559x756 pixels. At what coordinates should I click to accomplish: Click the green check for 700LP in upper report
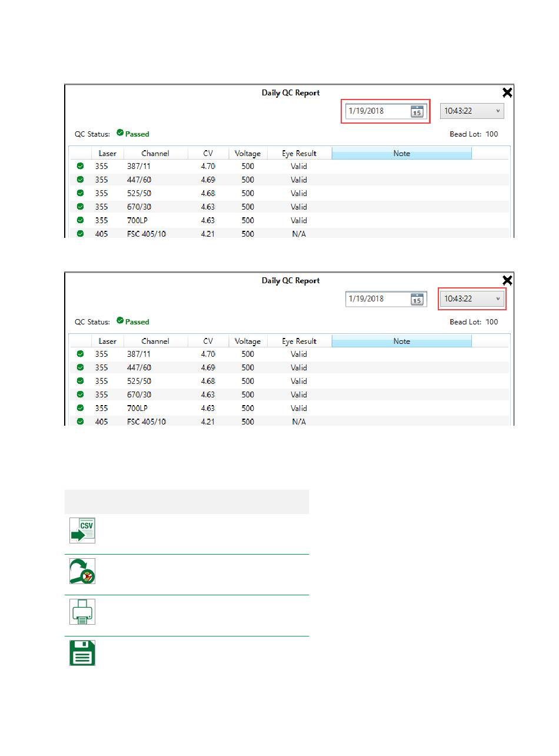click(81, 220)
